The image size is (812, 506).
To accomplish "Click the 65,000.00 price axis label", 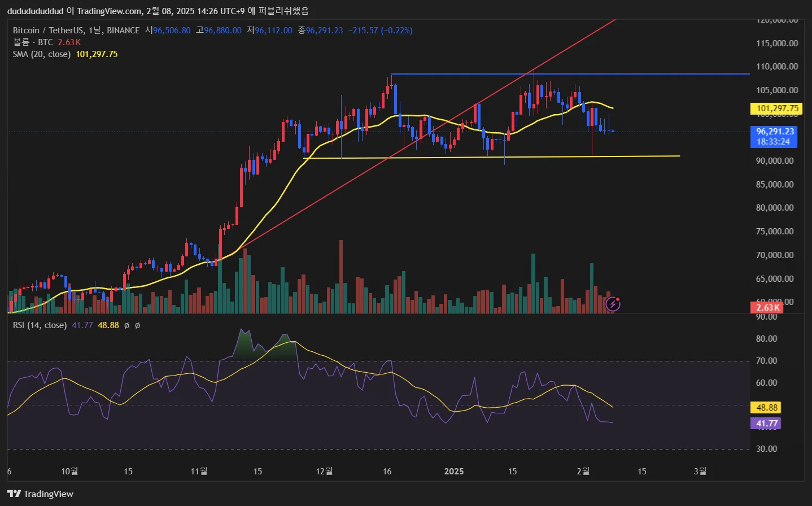I will pyautogui.click(x=775, y=279).
